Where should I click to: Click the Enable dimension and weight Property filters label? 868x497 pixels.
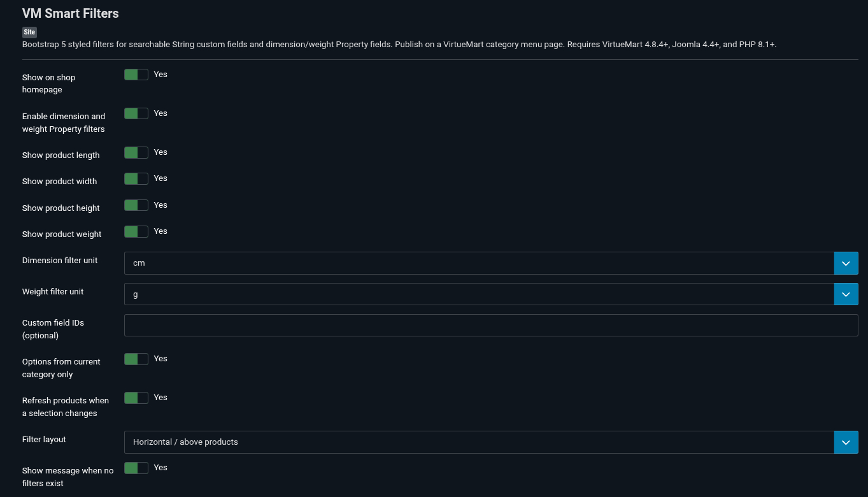click(64, 122)
